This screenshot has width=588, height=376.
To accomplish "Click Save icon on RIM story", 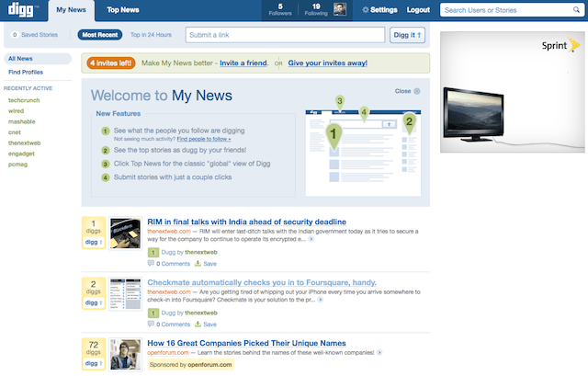I will [198, 263].
